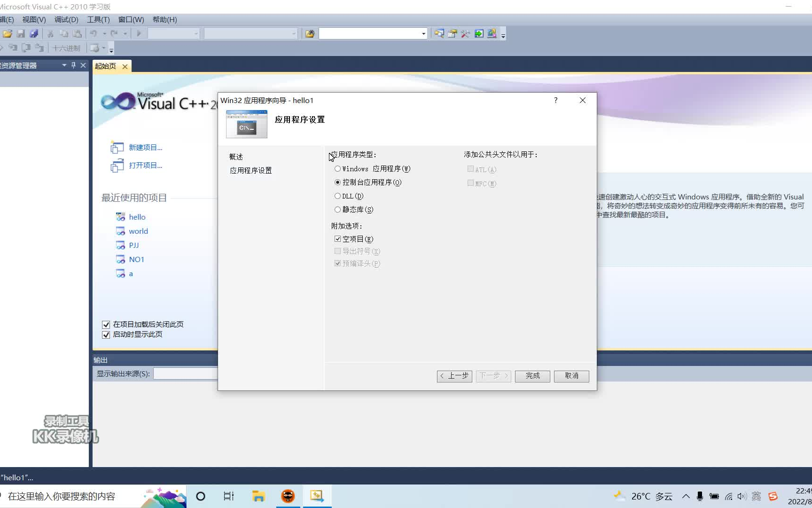Click the Paste toolbar icon

(77, 34)
